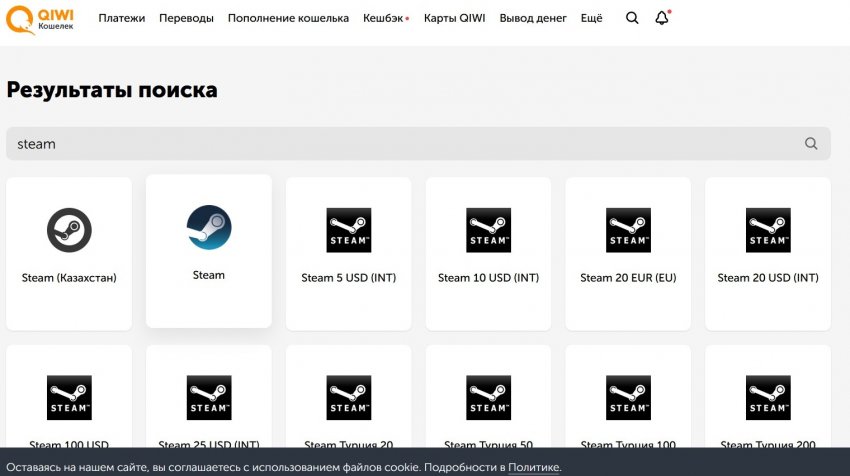Click the magnifier inside the search field
This screenshot has height=476, width=850.
click(x=811, y=143)
